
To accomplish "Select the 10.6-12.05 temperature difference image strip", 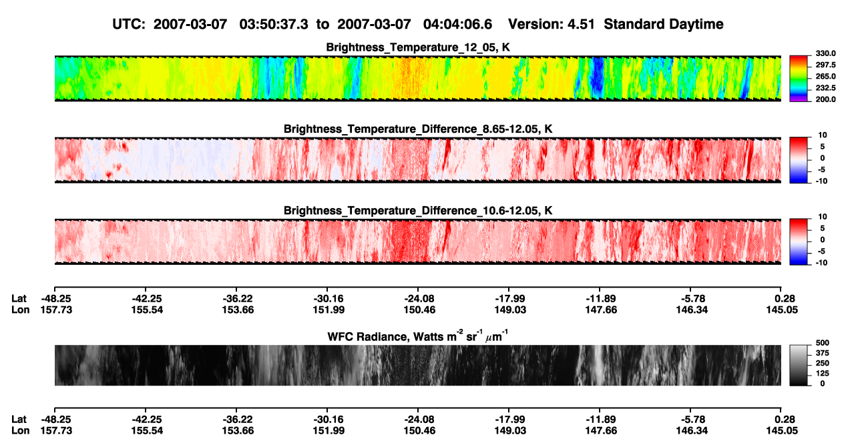I will tap(417, 242).
